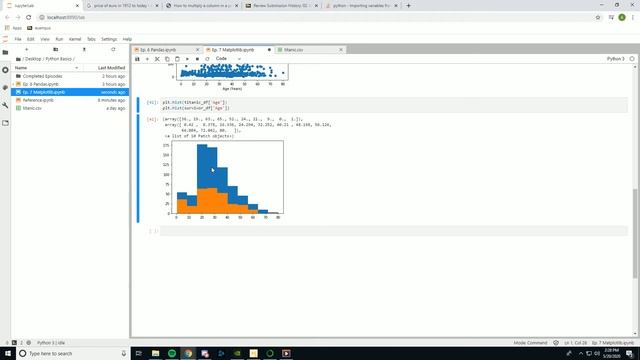
Task: Open the View menu
Action: coord(45,39)
